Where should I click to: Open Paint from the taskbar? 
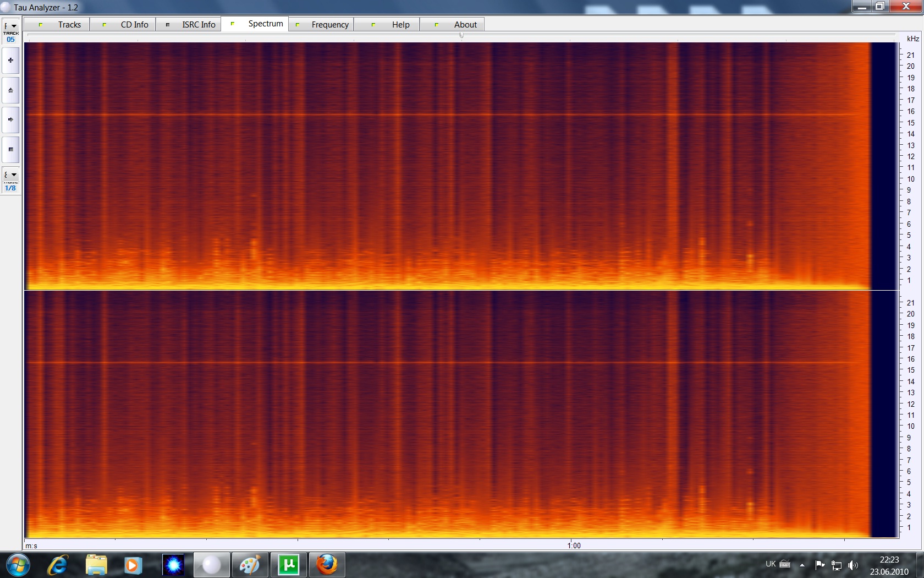click(x=250, y=565)
